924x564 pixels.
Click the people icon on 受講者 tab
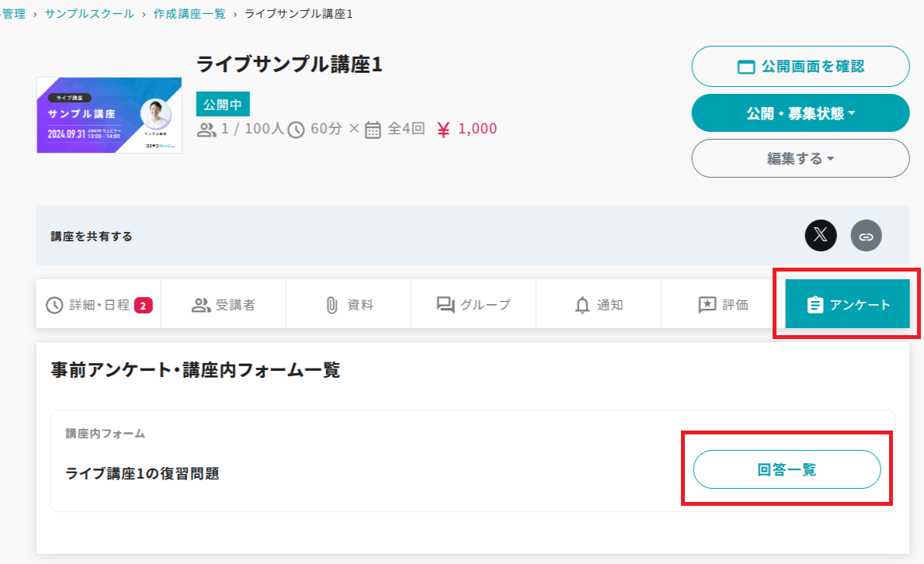(x=201, y=305)
